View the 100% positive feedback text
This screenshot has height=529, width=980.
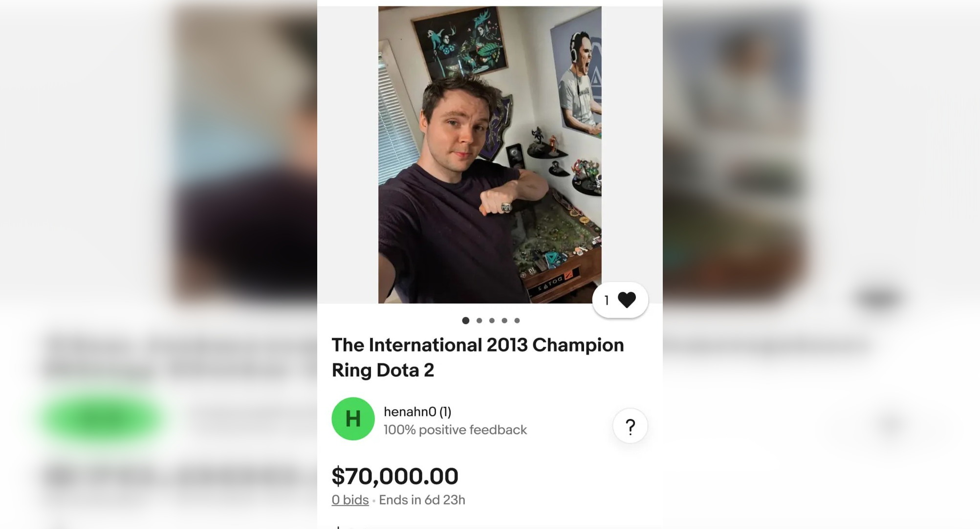tap(455, 430)
